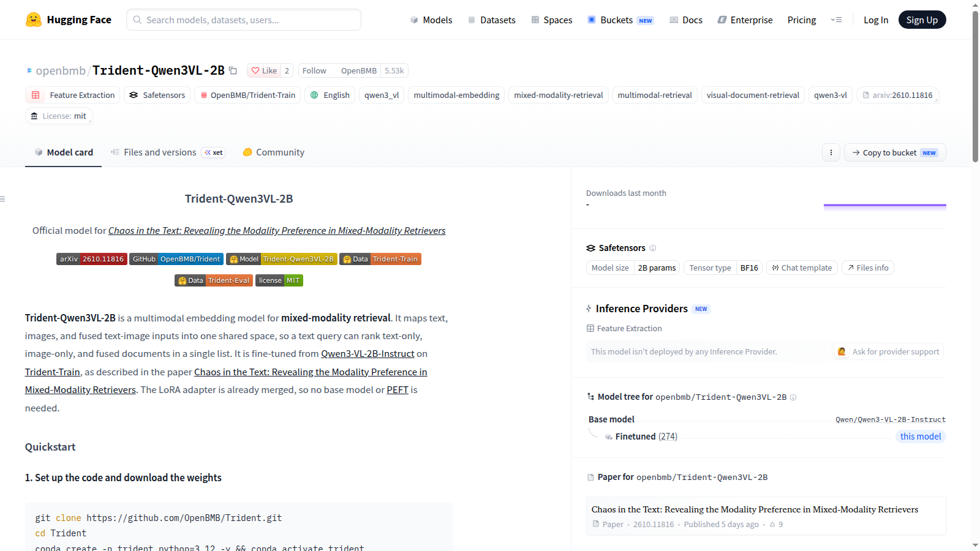Open the three-dot model options menu
Viewport: 980px width, 551px height.
point(831,152)
